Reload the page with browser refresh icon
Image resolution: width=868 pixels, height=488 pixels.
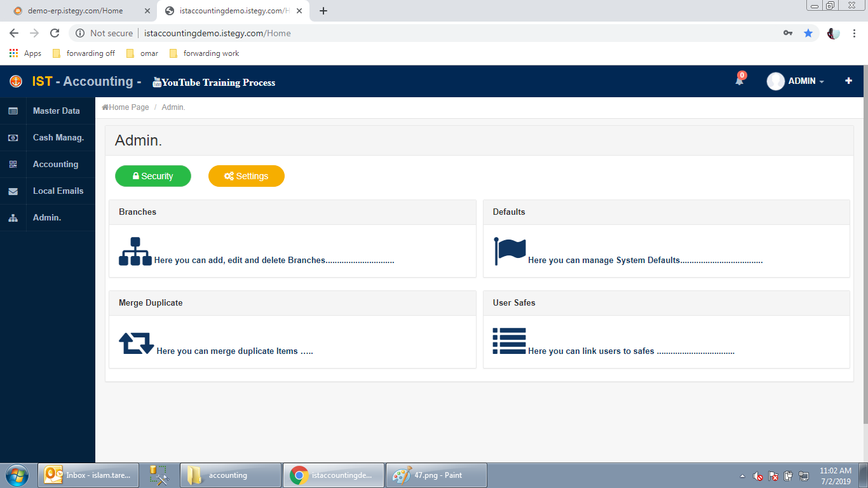tap(55, 33)
